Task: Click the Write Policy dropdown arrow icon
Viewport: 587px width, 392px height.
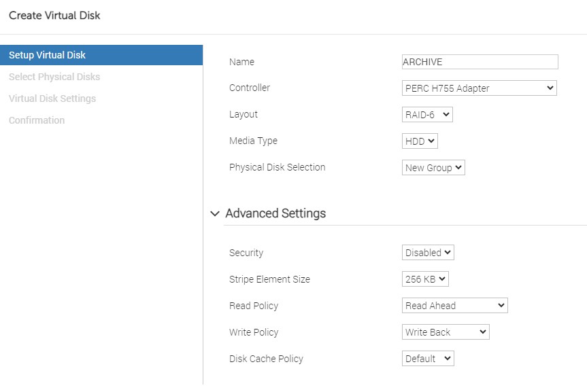Action: (x=484, y=332)
